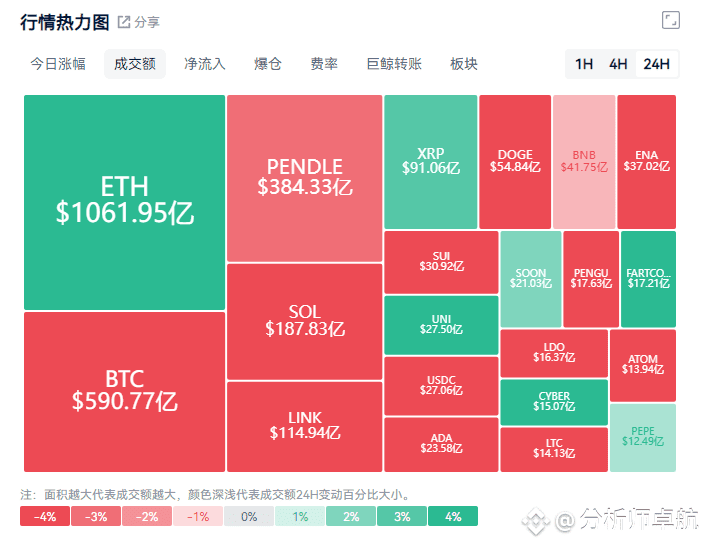Switch to the 板块 tab

(x=464, y=64)
